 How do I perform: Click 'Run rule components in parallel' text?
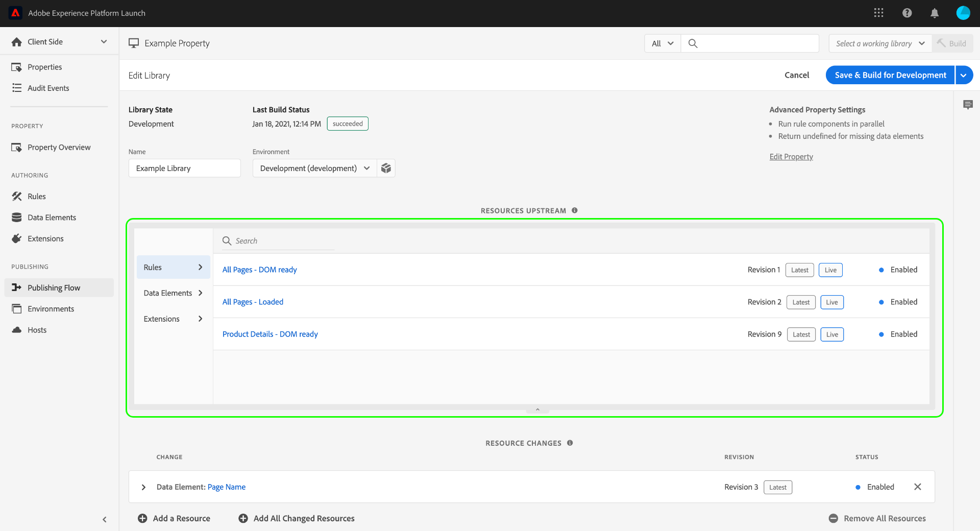(831, 124)
